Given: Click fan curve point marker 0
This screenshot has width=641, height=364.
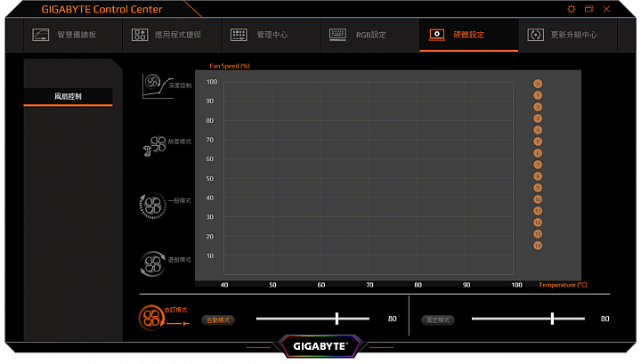Looking at the screenshot, I should tap(538, 84).
